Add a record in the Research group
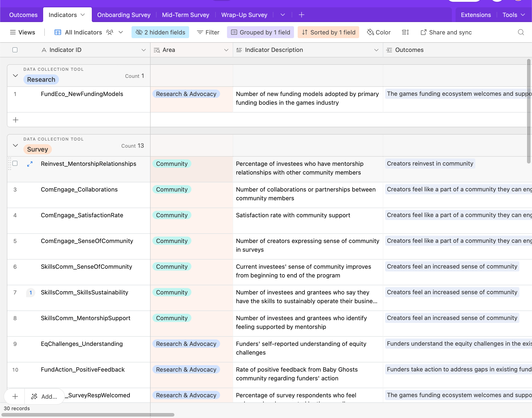This screenshot has width=532, height=418. [x=16, y=120]
